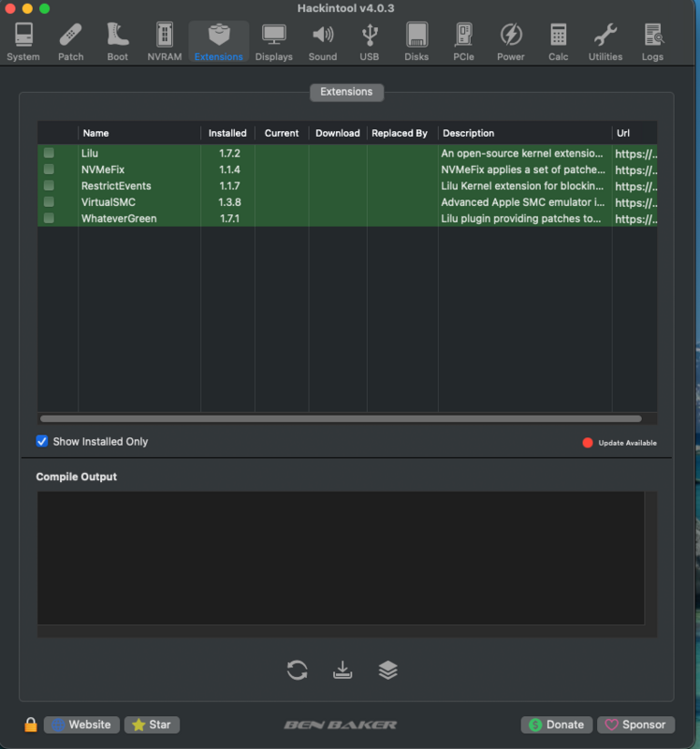
Task: Sort by the Name column header
Action: [139, 133]
